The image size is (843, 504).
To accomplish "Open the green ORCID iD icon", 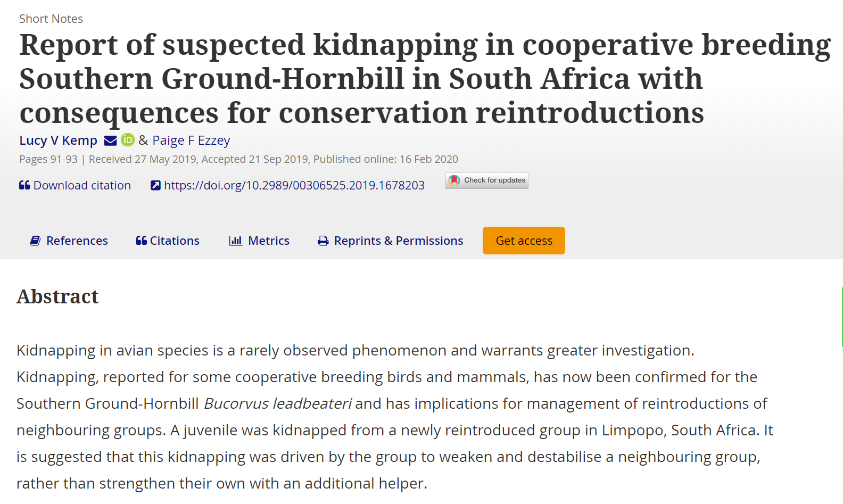I will tap(128, 139).
